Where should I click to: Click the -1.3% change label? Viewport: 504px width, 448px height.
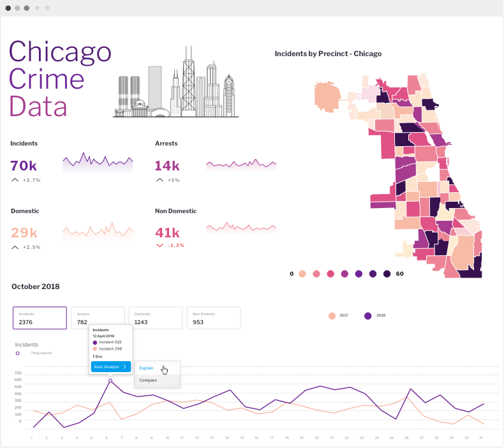[176, 246]
